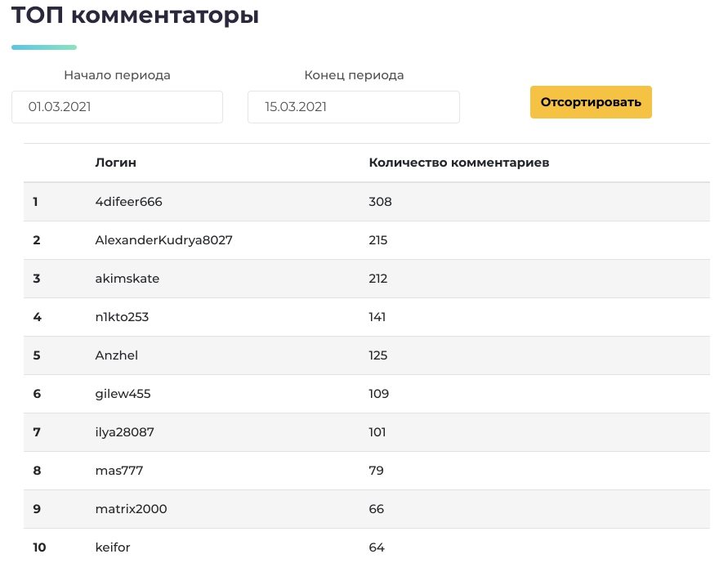Choose the mas777 login

(118, 471)
